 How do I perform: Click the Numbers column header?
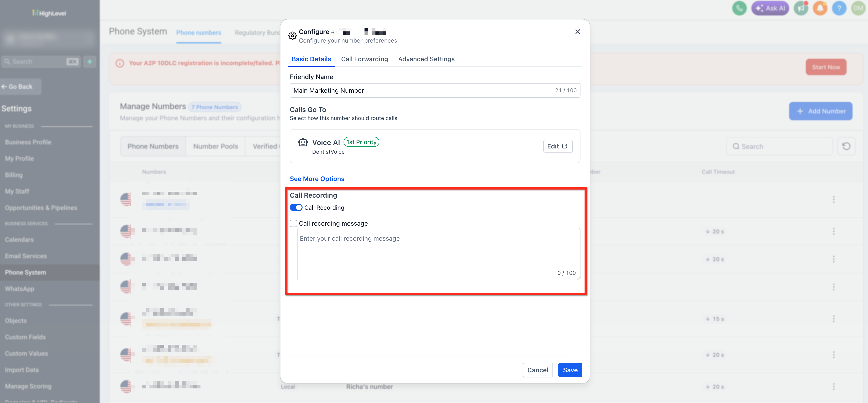point(154,172)
